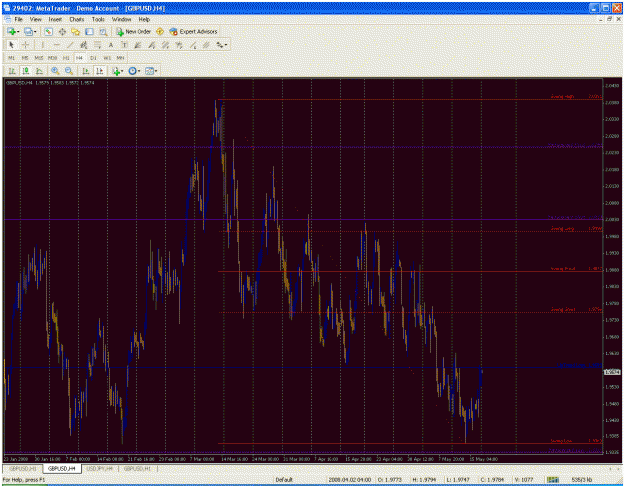Viewport: 625px width, 486px height.
Task: Select the Vertical Line drawing tool
Action: click(43, 45)
